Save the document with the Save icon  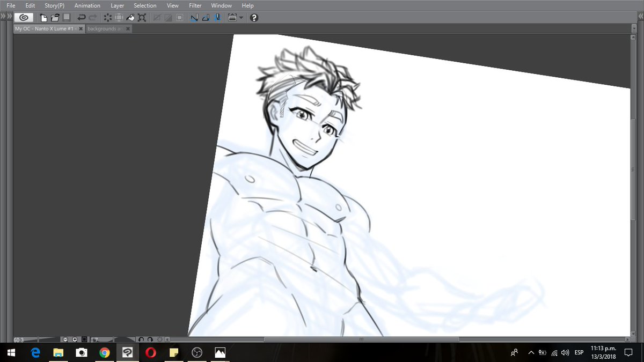tap(67, 17)
